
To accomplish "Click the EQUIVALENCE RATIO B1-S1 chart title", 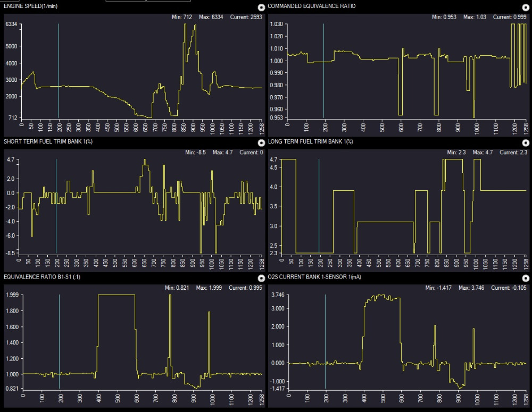I will click(41, 277).
